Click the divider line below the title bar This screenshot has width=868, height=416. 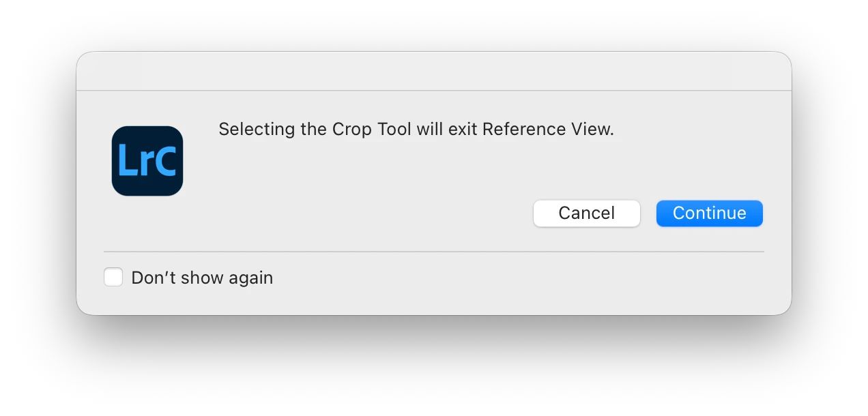coord(434,91)
